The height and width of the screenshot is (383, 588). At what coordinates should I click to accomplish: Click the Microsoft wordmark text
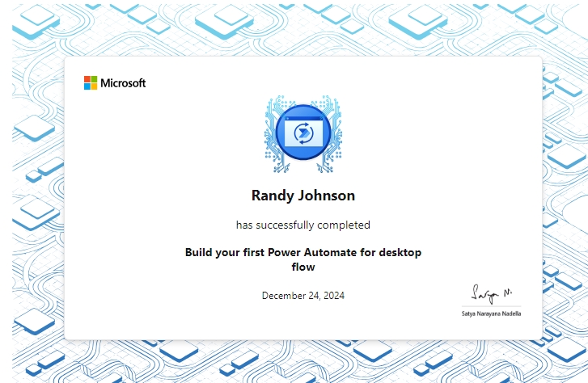124,82
